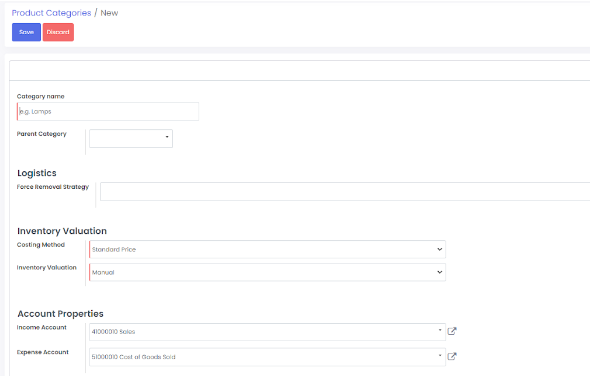The height and width of the screenshot is (376, 592).
Task: Expand the Inventory Valuation Manual dropdown
Action: point(267,272)
